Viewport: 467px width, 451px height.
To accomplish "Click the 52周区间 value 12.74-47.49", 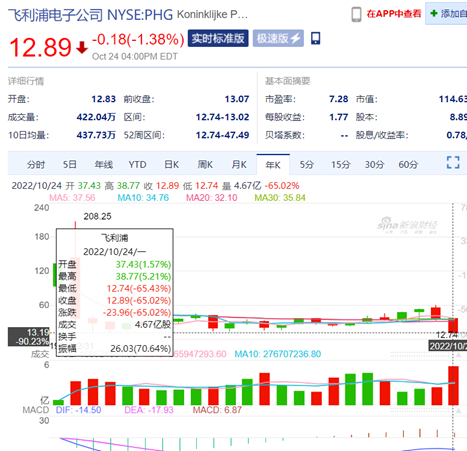I will tap(222, 135).
